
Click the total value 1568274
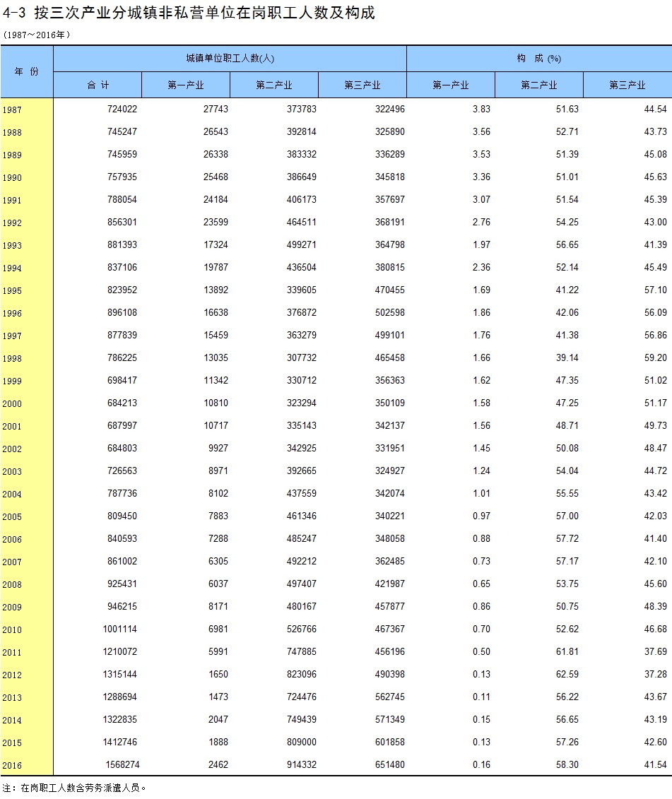[x=122, y=764]
